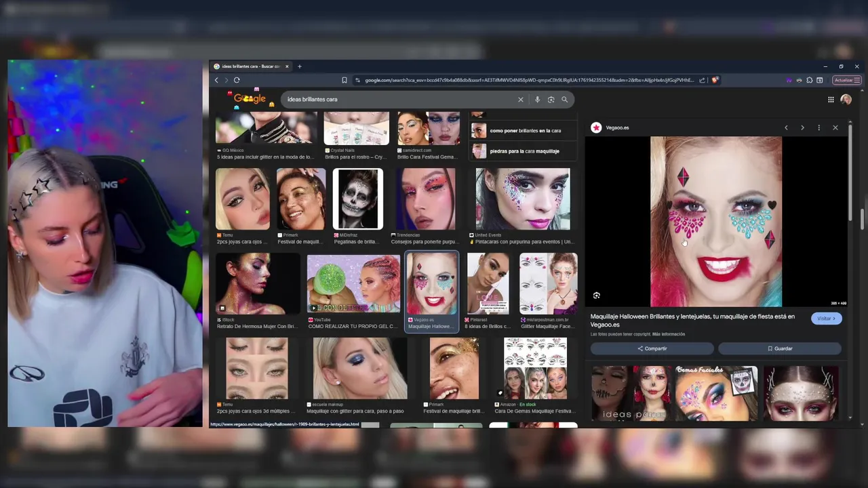Open GQ México '5 ideas para incluir glitter' result
The height and width of the screenshot is (488, 868).
coord(266,129)
